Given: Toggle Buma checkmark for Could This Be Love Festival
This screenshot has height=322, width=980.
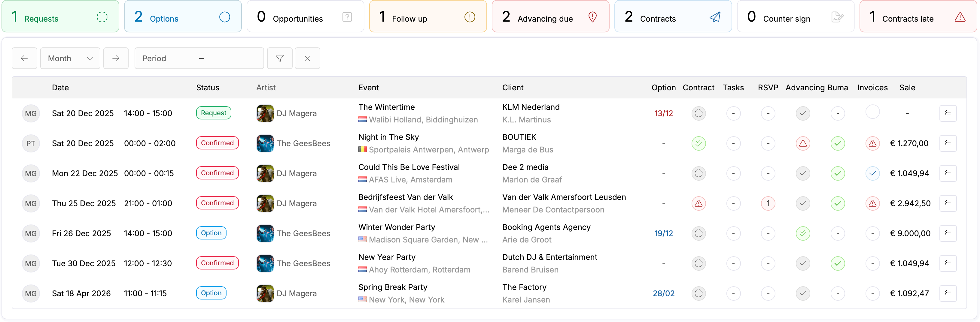Looking at the screenshot, I should click(x=837, y=173).
